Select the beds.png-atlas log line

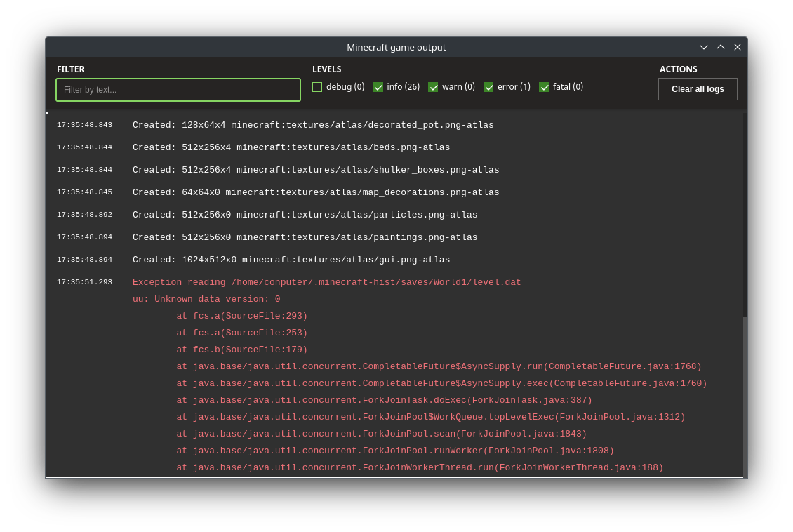291,147
